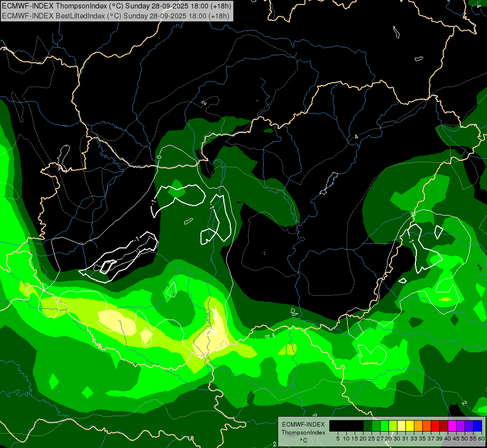Pick the blue 55–60 legend swatch
Viewport: 487px width, 448px height.
(x=478, y=426)
